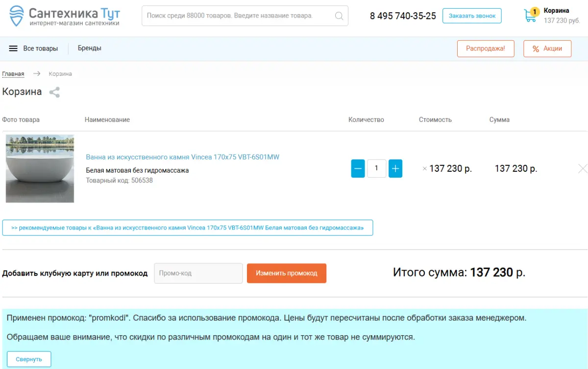
Task: Click the quantity value field
Action: (x=377, y=168)
